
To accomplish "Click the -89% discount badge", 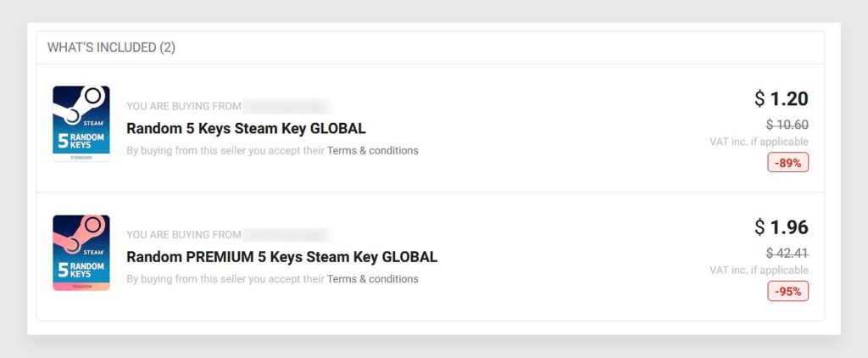I will point(787,162).
